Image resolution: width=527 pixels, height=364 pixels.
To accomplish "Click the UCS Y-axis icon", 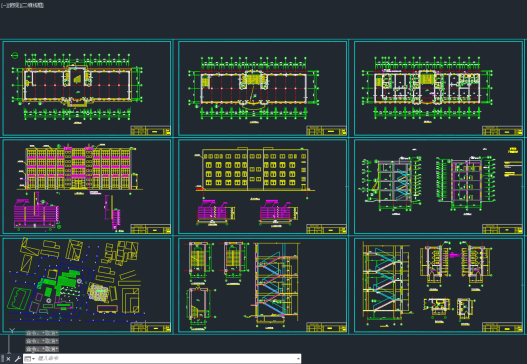I will point(12,331).
